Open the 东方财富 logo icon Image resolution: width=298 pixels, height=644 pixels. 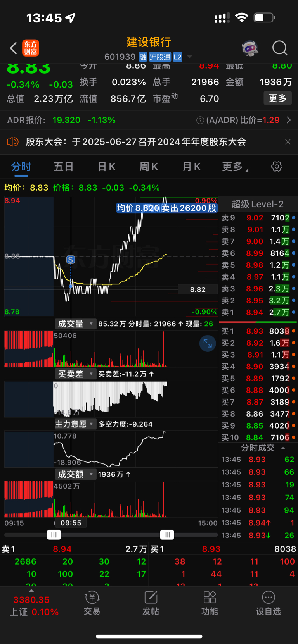[31, 48]
